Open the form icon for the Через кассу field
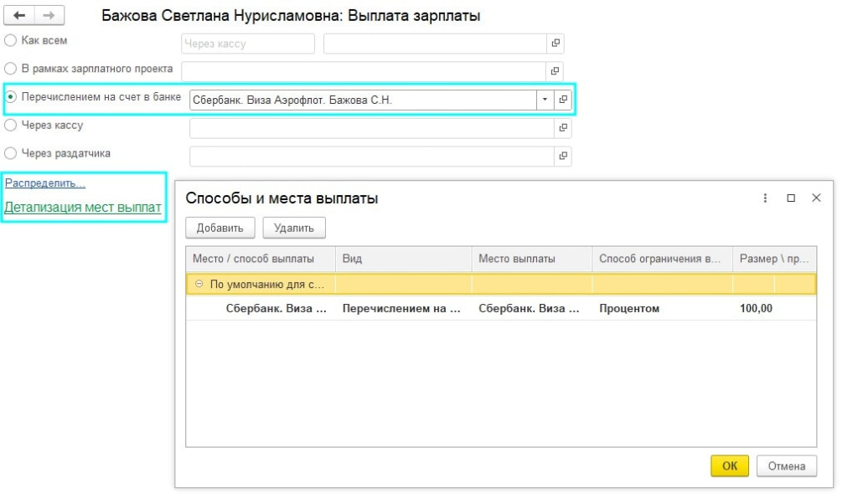The width and height of the screenshot is (858, 504). pos(563,128)
